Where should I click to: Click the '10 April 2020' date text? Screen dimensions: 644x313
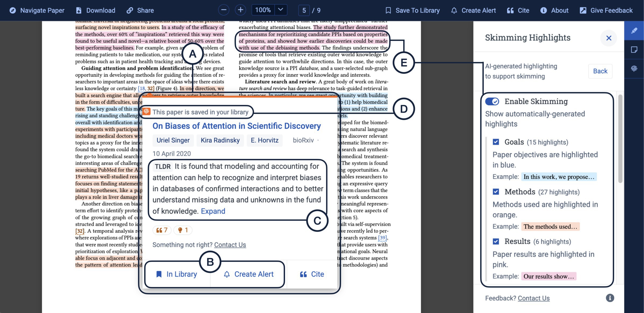[x=172, y=154]
